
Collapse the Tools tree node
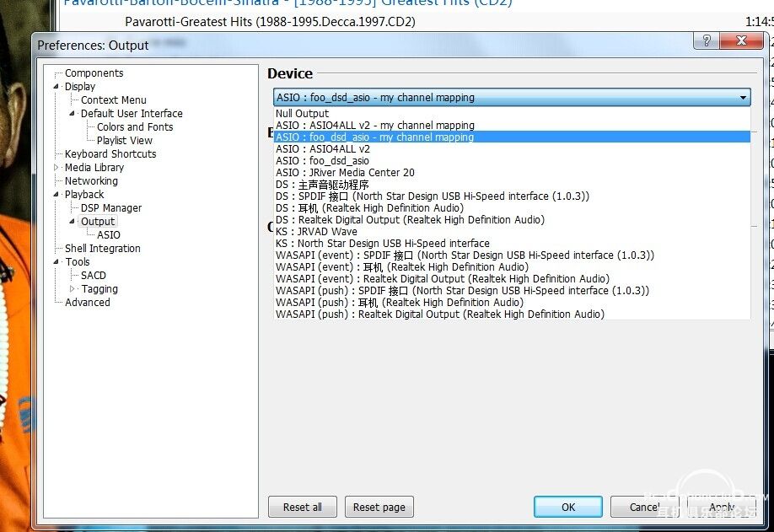coord(56,262)
